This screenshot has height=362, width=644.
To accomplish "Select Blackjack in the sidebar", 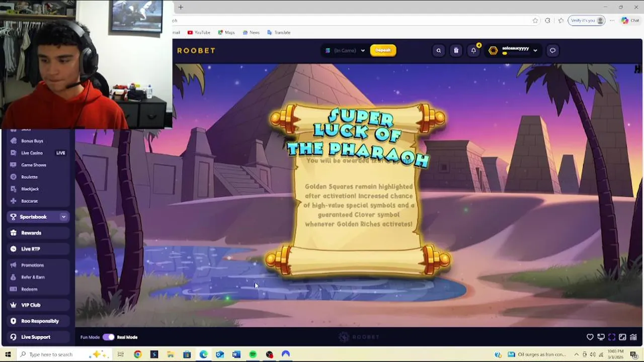I will coord(30,189).
